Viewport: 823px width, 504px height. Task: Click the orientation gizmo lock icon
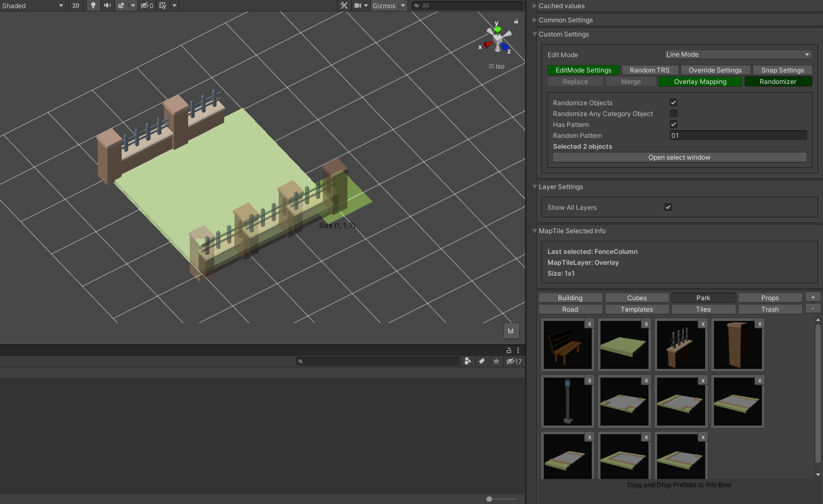[x=516, y=21]
